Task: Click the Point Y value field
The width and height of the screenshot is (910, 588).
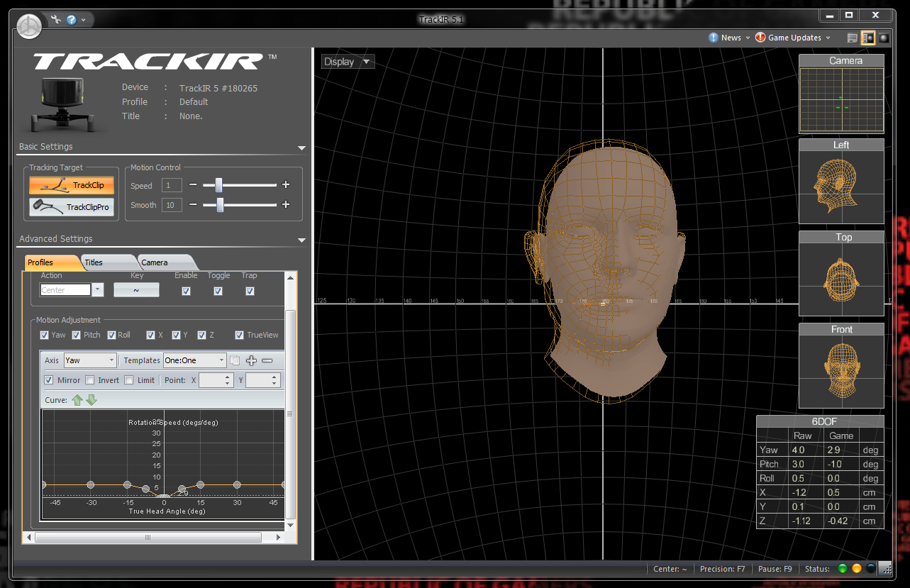Action: [262, 380]
